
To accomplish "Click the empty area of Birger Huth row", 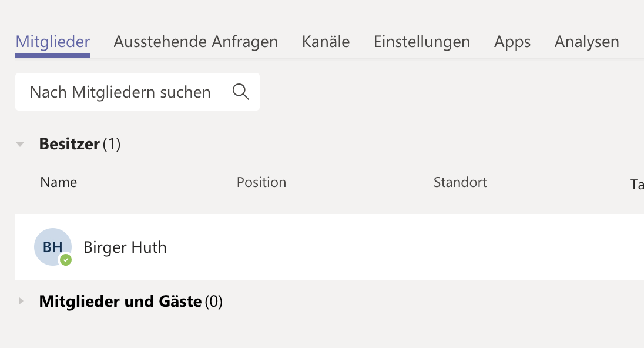I will pyautogui.click(x=402, y=247).
